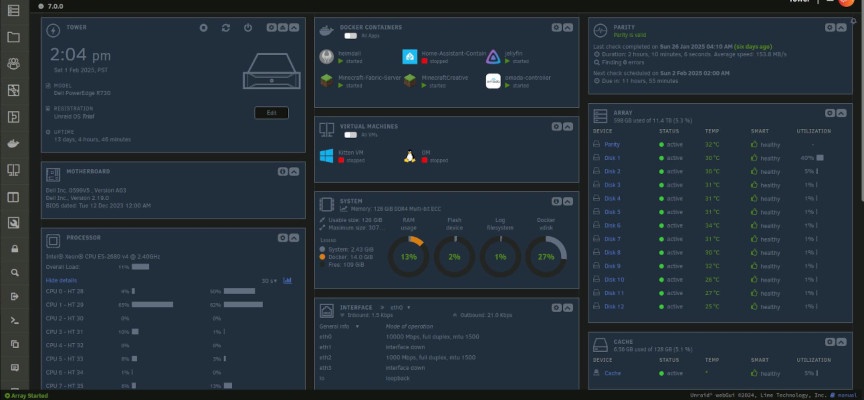Viewport: 864px width, 400px height.
Task: Open the 30 s interval dropdown
Action: pyautogui.click(x=269, y=281)
